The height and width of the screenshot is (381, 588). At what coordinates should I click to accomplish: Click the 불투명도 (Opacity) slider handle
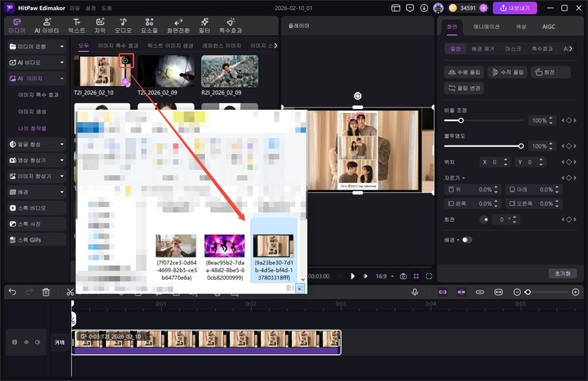pyautogui.click(x=521, y=145)
